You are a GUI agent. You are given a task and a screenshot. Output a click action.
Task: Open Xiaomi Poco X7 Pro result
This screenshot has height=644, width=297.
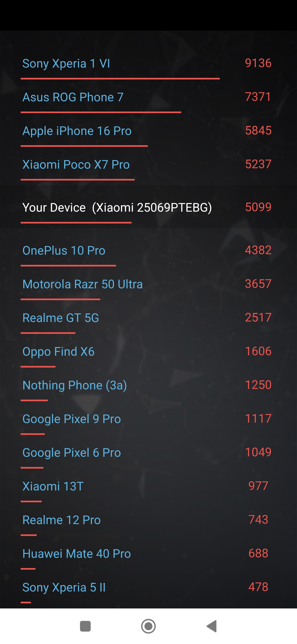pyautogui.click(x=76, y=165)
